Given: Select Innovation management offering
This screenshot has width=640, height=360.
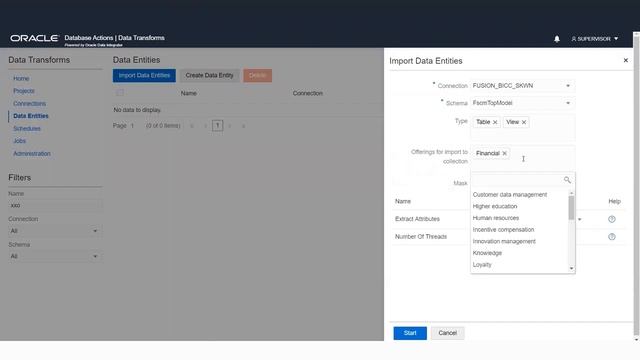Looking at the screenshot, I should point(504,242).
